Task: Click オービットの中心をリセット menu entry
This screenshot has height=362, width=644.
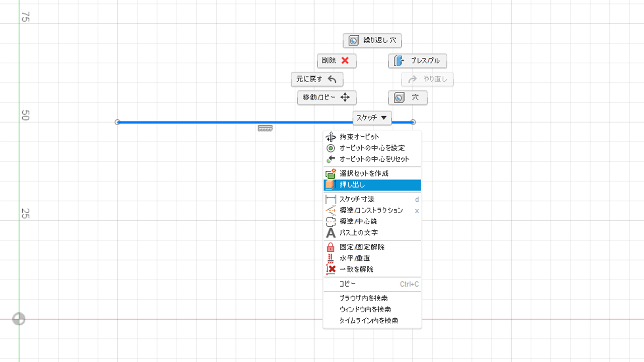Action: pos(374,159)
